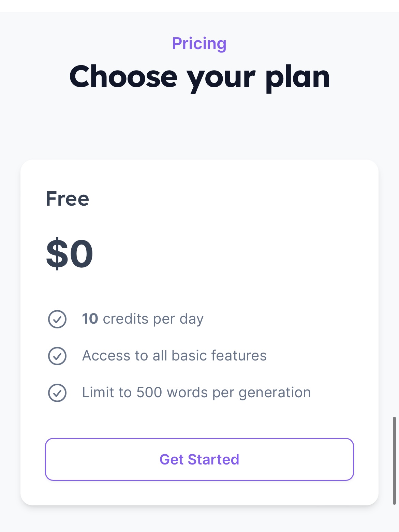Click the checkmark icon beside credits per day
The image size is (399, 532).
[57, 319]
